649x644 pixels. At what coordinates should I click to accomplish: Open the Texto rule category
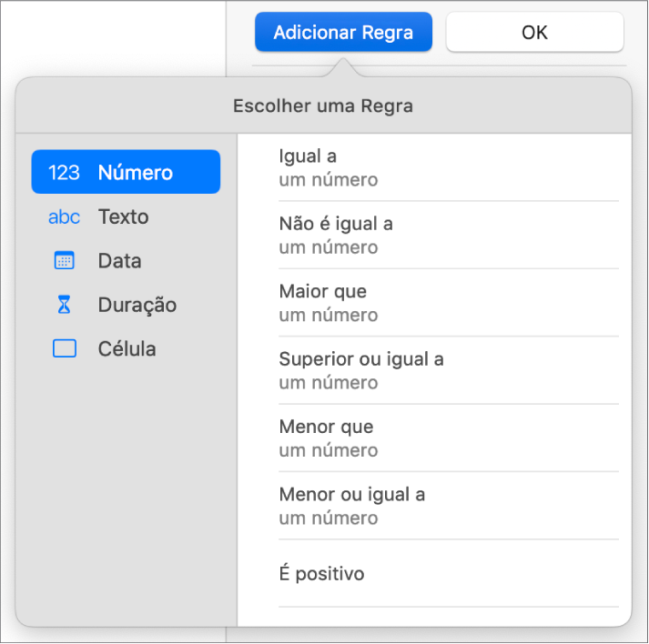point(126,216)
